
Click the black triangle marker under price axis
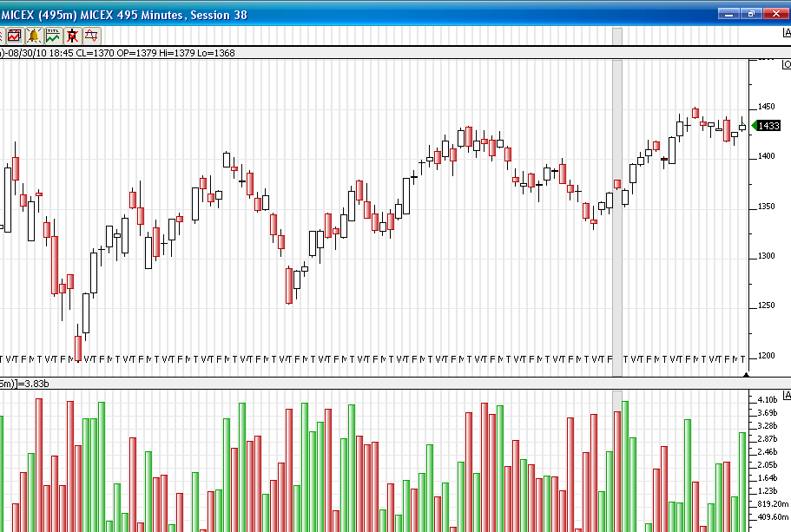click(x=746, y=374)
